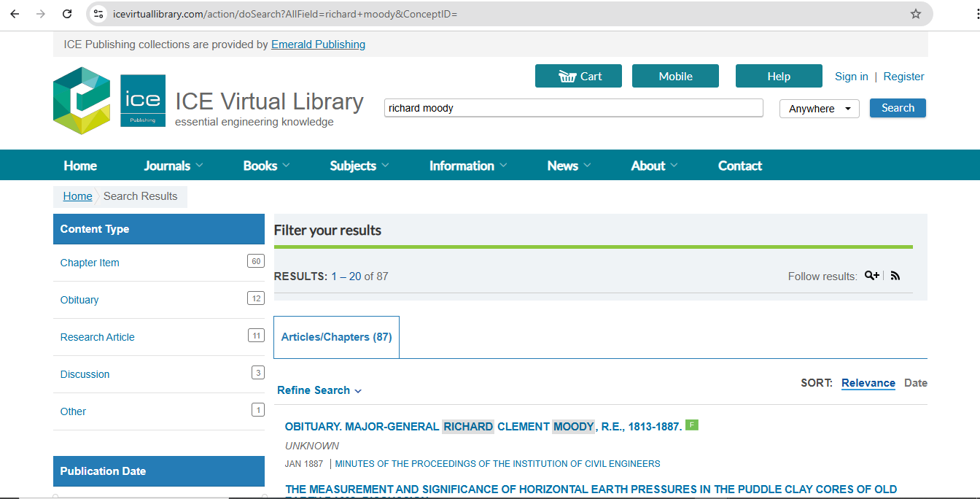Click the Search Results breadcrumb text
980x499 pixels.
[x=140, y=196]
